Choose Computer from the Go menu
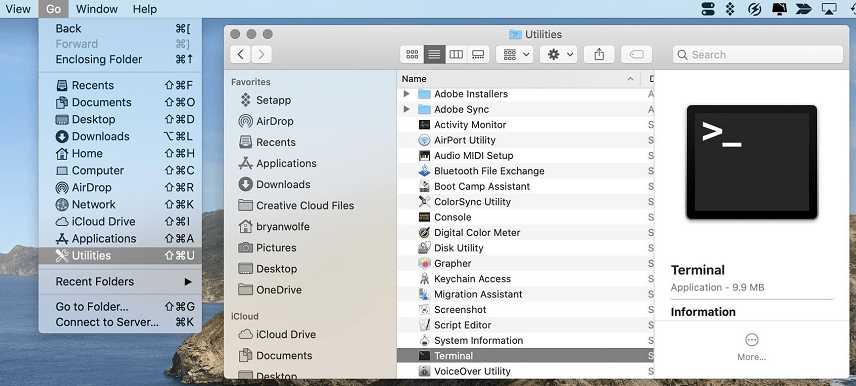 pos(120,170)
